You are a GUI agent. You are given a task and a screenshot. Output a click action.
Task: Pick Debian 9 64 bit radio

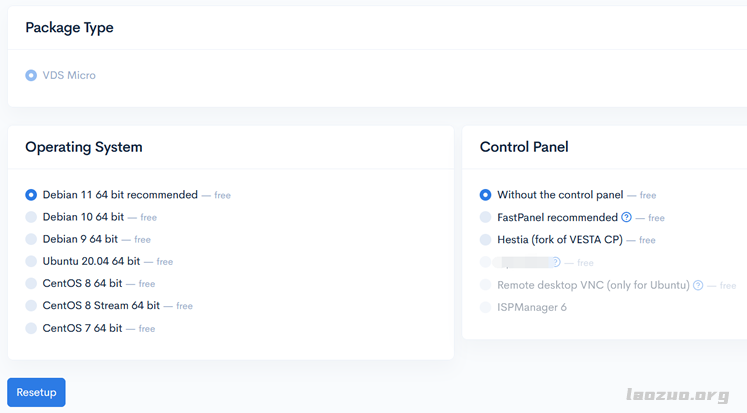click(x=31, y=239)
